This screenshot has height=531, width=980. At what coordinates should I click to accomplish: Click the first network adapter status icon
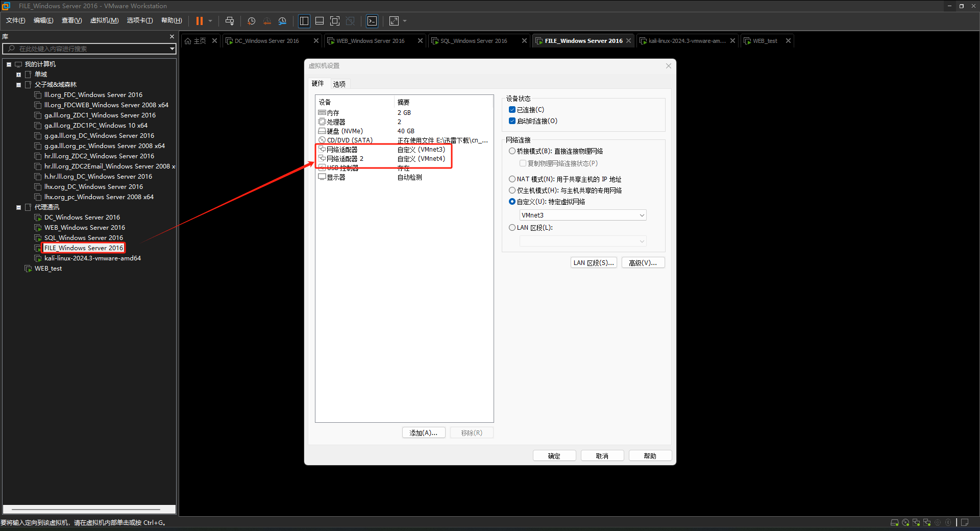pos(916,522)
